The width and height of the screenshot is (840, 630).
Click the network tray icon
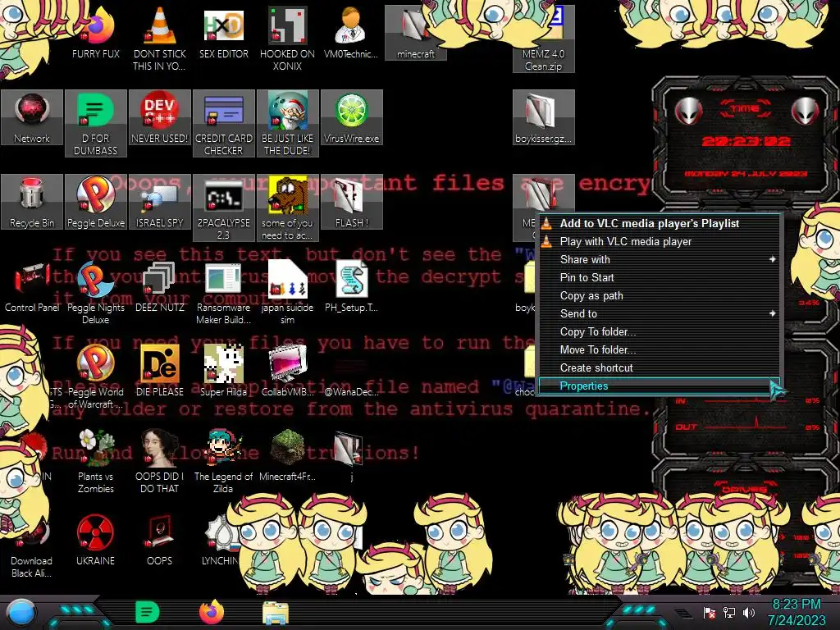[x=729, y=612]
